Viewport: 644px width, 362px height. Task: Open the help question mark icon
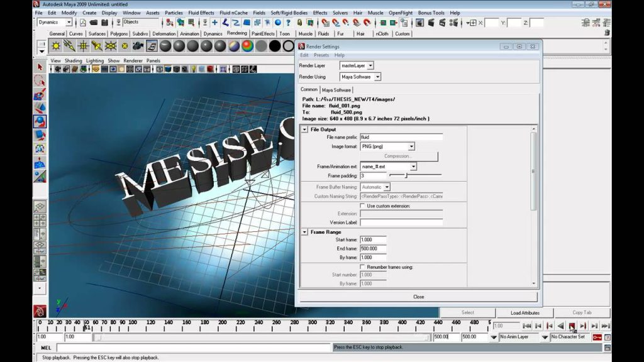(288, 23)
